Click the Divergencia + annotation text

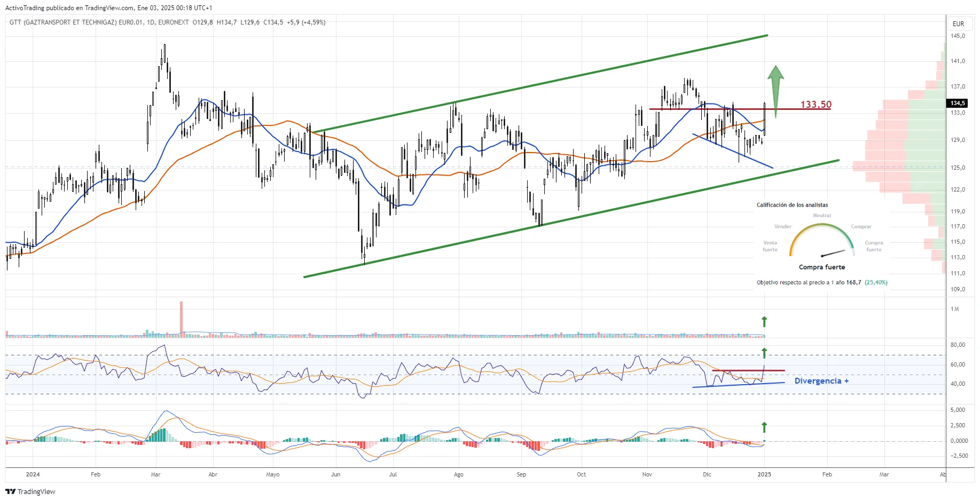coord(821,381)
